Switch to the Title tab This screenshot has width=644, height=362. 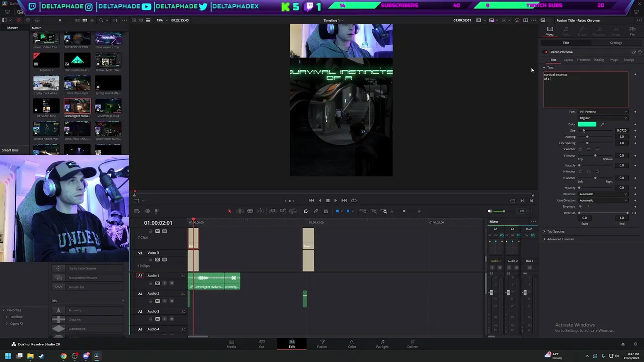[x=566, y=43]
